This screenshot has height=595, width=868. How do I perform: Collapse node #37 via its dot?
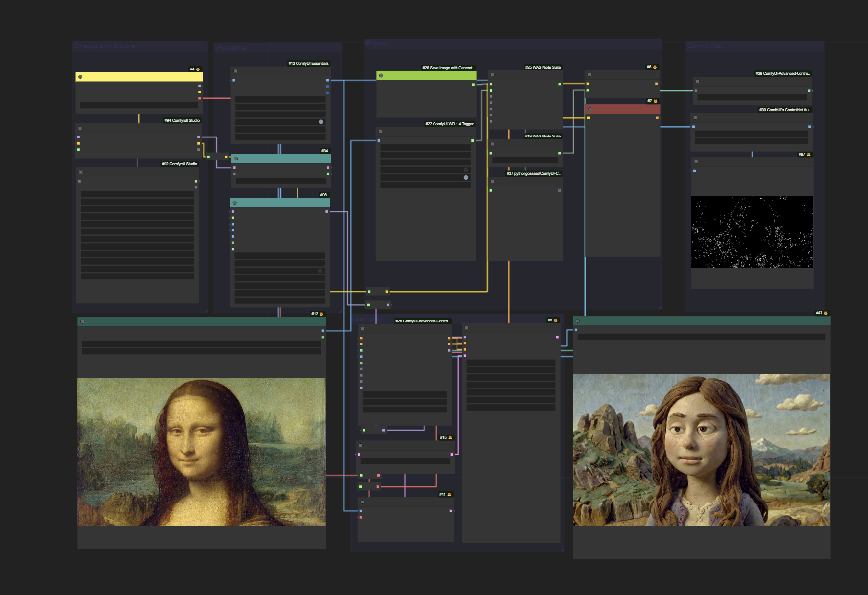click(x=493, y=182)
